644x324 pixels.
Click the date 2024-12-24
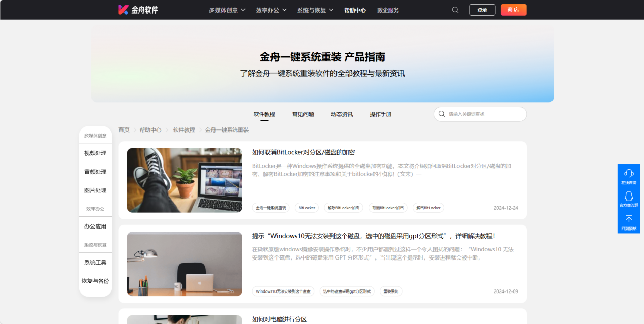506,208
